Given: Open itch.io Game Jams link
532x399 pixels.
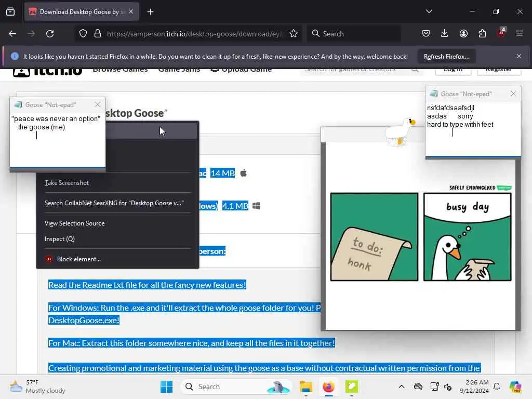Looking at the screenshot, I should 179,70.
